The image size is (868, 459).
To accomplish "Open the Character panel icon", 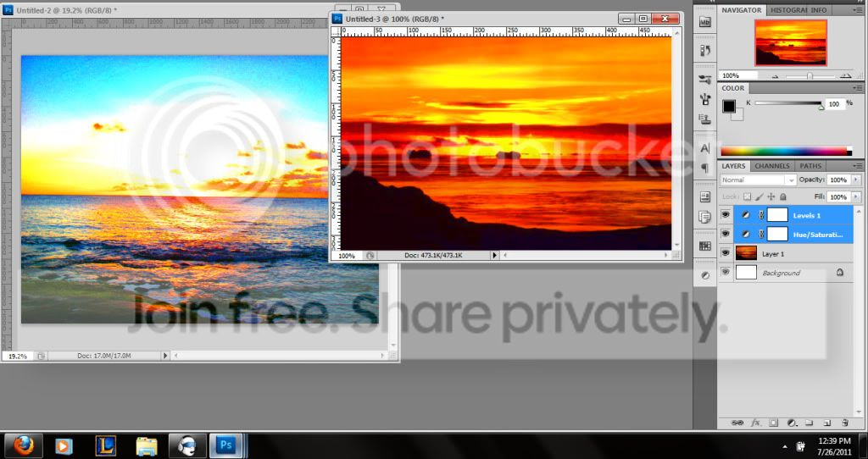I will 704,147.
